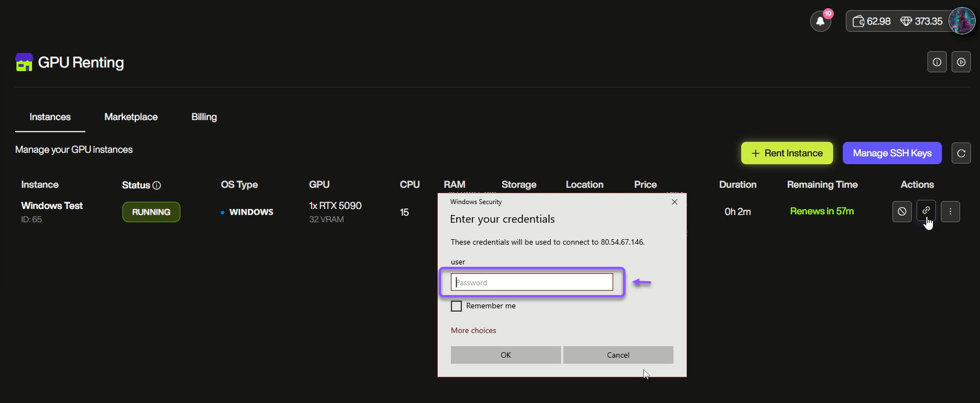Image resolution: width=980 pixels, height=403 pixels.
Task: Click the Status column info icon
Action: [157, 185]
